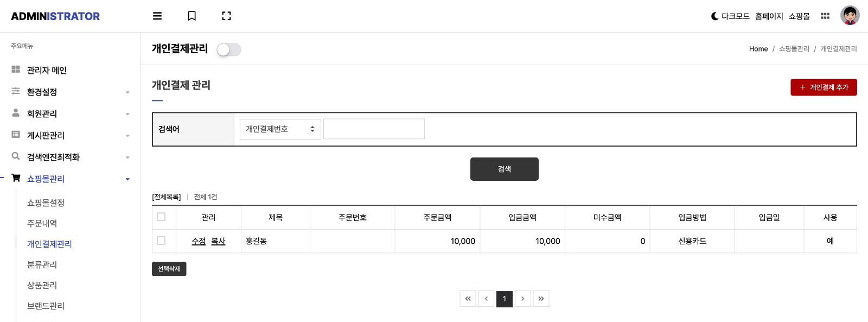Click the 수정 link for 홍길동
Screen dimensions: 868x322
[199, 241]
